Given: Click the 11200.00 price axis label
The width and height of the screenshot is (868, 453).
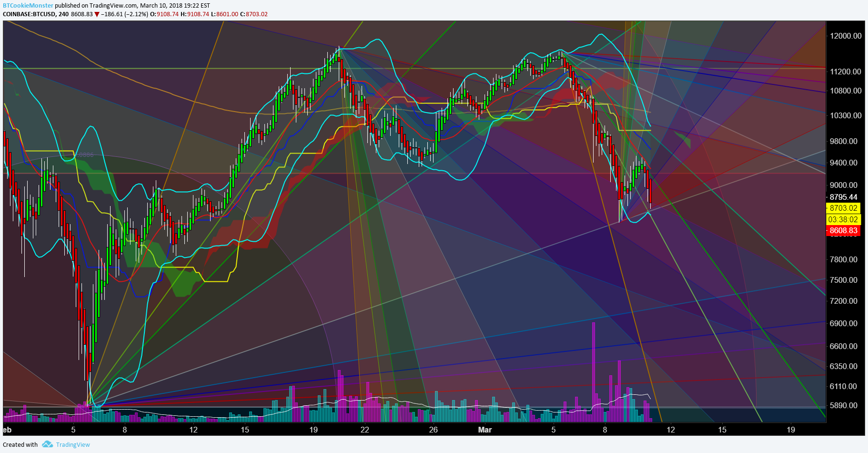Looking at the screenshot, I should [845, 72].
